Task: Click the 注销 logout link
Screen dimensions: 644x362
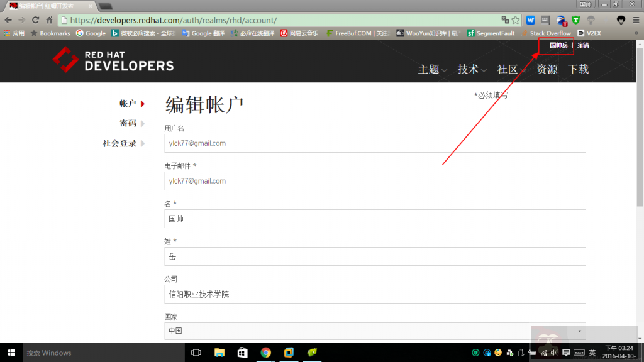Action: [582, 45]
